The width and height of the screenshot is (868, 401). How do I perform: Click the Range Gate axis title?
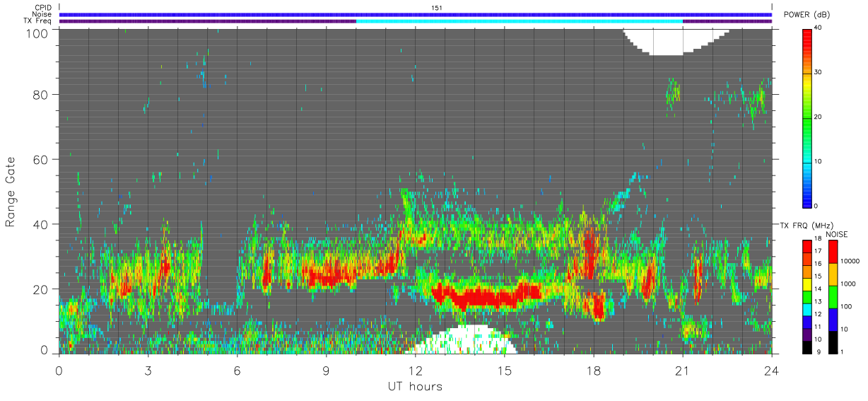click(11, 192)
